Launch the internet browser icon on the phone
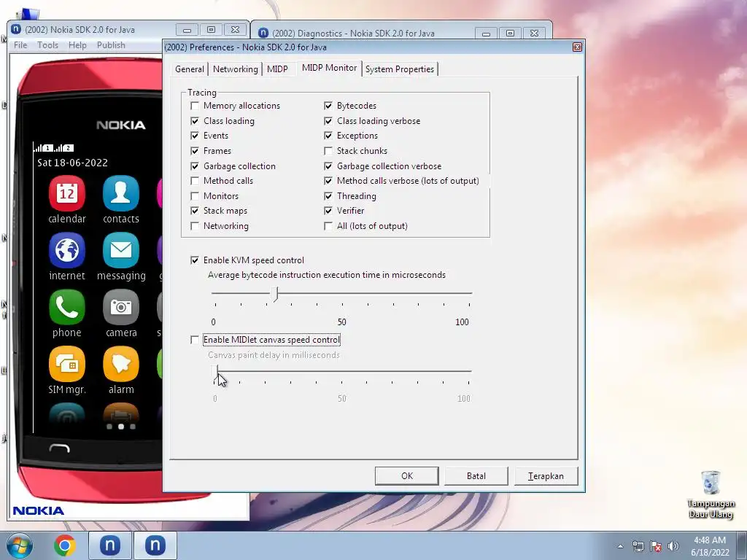The width and height of the screenshot is (747, 560). [66, 251]
